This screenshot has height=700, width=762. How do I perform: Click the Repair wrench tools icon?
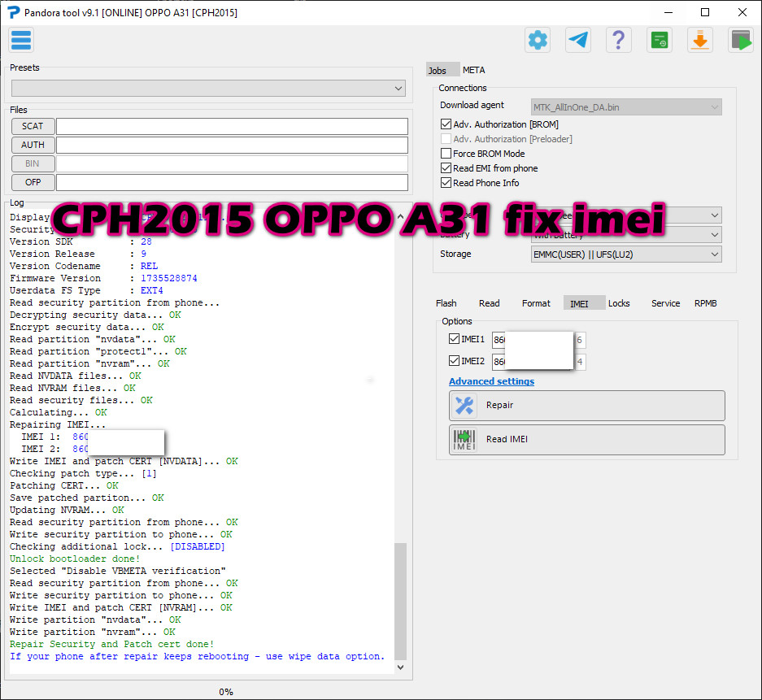coord(464,406)
